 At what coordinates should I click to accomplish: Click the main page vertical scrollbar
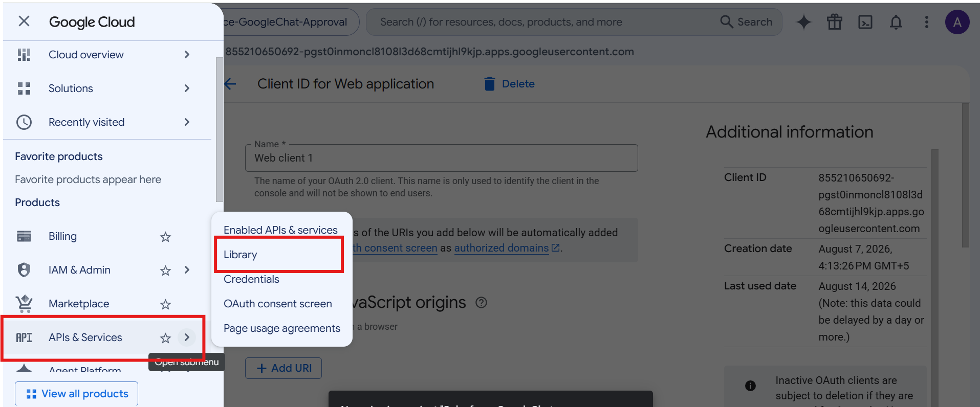click(965, 176)
